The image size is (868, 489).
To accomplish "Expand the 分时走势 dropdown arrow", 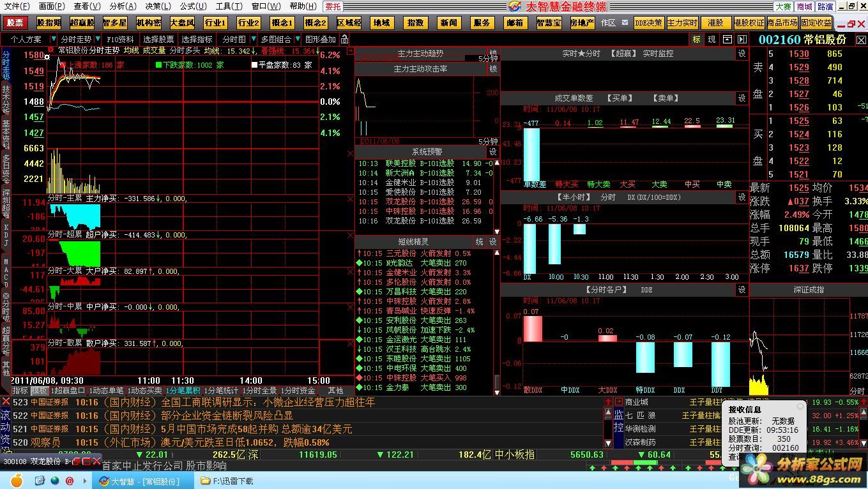I will pyautogui.click(x=98, y=40).
